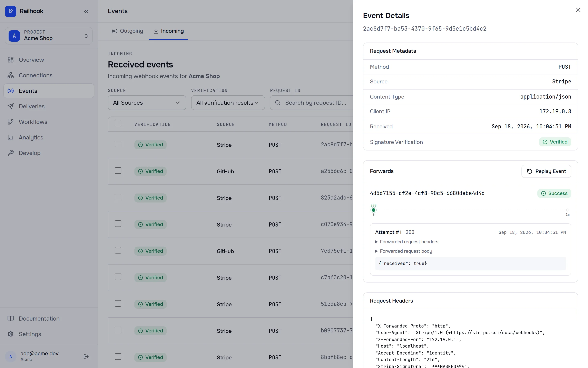Click the request ID 2ac8d7f7-b cell
This screenshot has height=368, width=588.
click(x=336, y=145)
